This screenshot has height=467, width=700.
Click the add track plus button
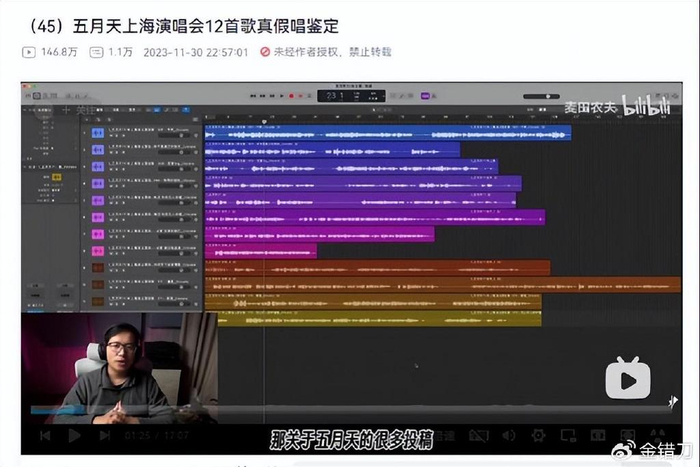[x=87, y=120]
